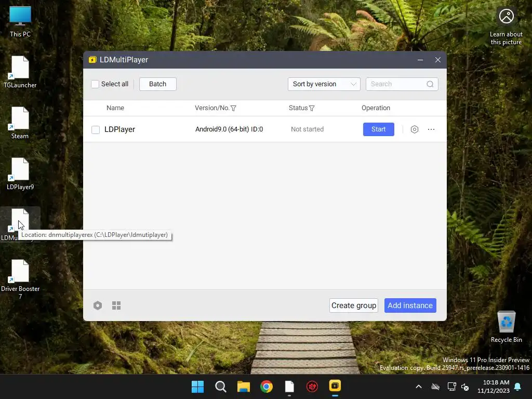Open clock showing 10:18 AM 11/12/2023
Screen dimensions: 532x399
pyautogui.click(x=494, y=387)
